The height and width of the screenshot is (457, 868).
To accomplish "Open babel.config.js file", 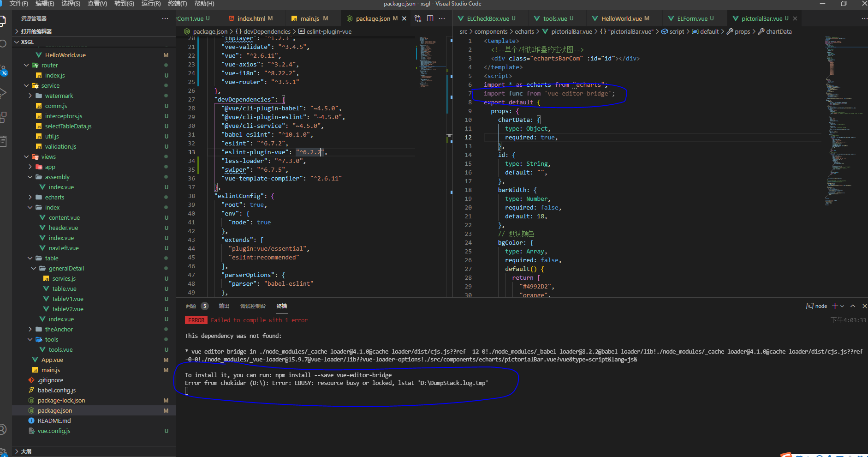I will [94, 390].
